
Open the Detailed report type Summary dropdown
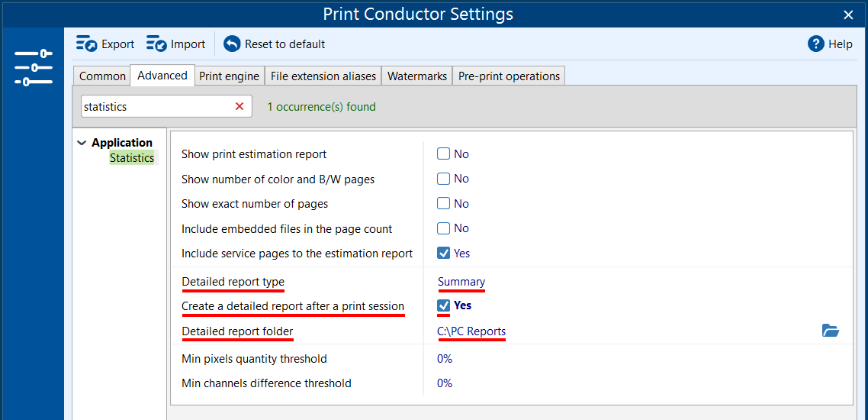[x=461, y=282]
